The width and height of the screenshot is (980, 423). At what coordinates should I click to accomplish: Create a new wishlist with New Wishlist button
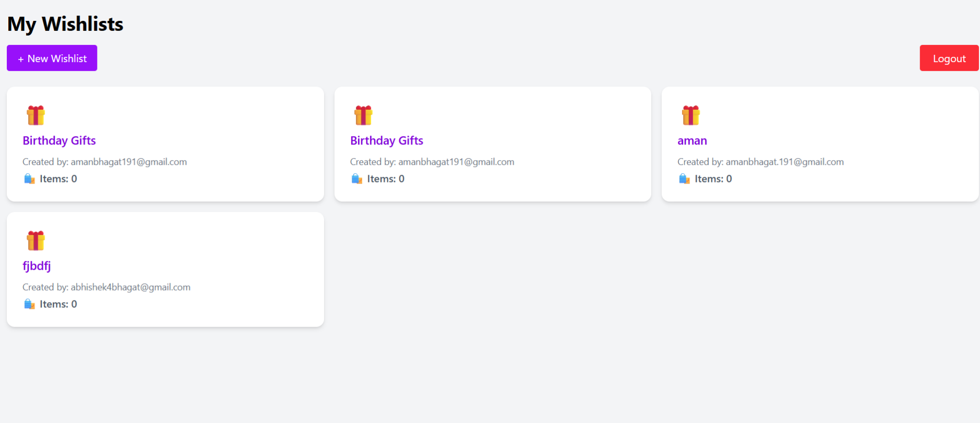[x=52, y=58]
